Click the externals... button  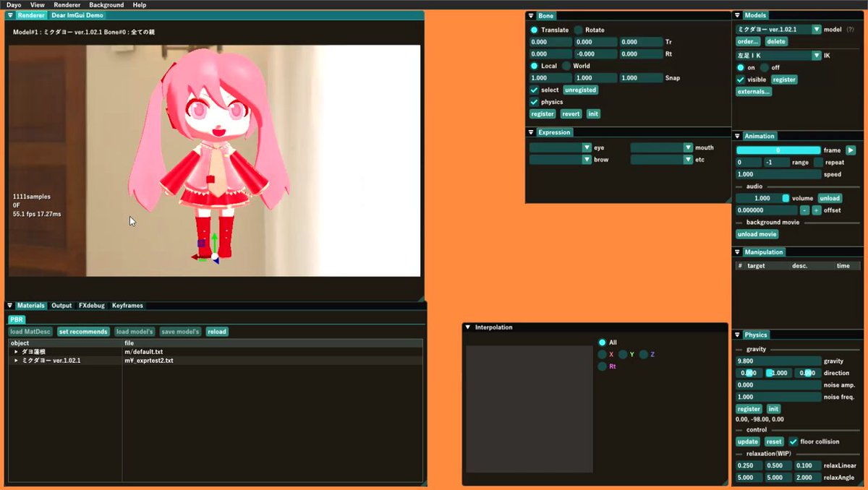[754, 92]
